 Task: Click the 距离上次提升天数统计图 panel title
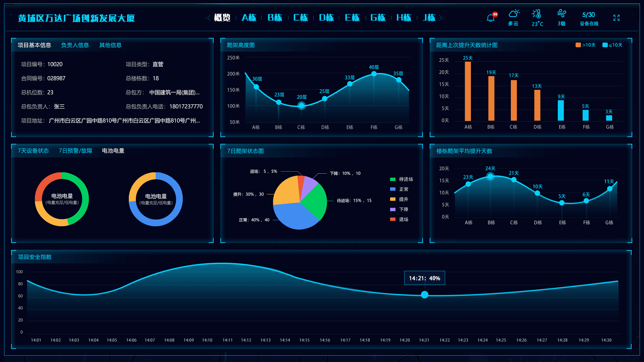[x=467, y=45]
